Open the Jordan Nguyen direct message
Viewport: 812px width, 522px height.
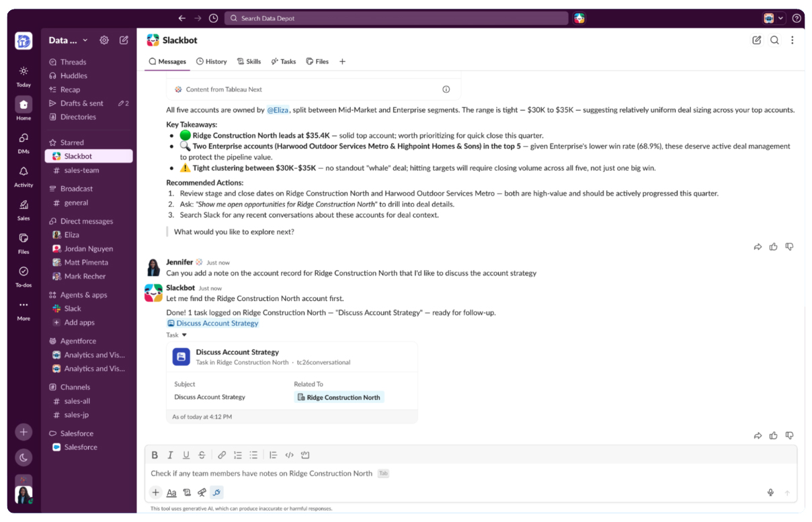point(88,249)
